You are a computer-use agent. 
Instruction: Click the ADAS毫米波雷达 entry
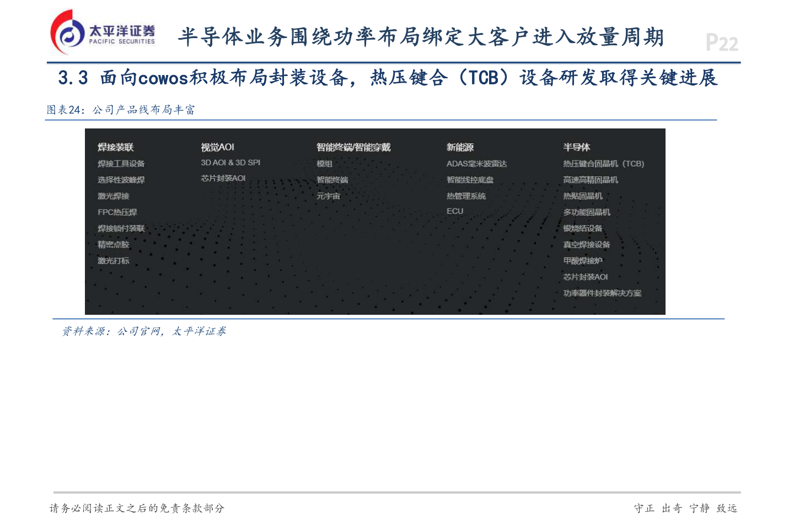point(478,163)
